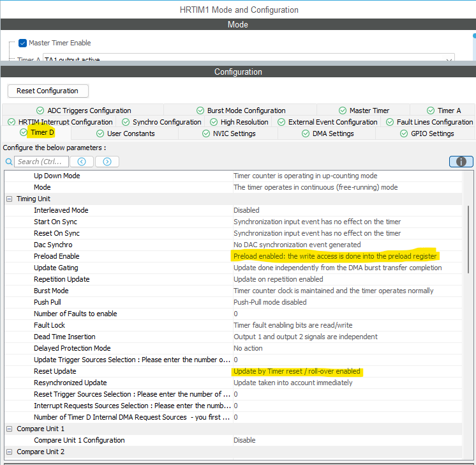Viewport: 476px width, 465px height.
Task: Switch to ADC Triggers Configuration tab
Action: (x=84, y=111)
